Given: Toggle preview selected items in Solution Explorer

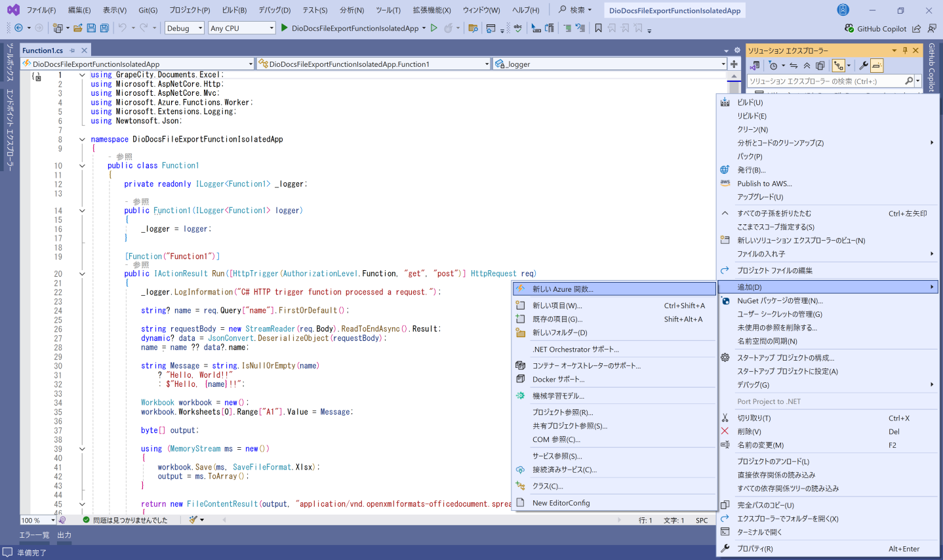Looking at the screenshot, I should (x=877, y=66).
